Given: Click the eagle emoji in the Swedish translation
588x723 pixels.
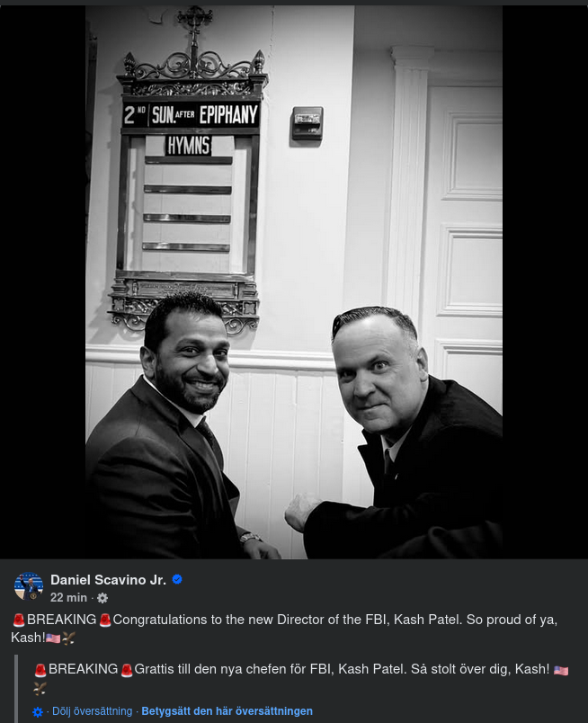Looking at the screenshot, I should (x=40, y=689).
